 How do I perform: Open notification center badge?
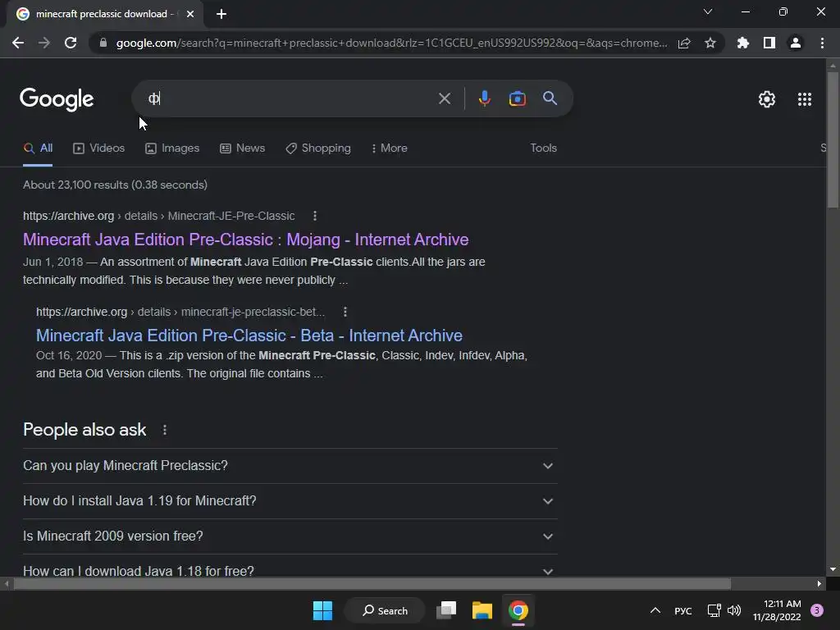click(816, 610)
